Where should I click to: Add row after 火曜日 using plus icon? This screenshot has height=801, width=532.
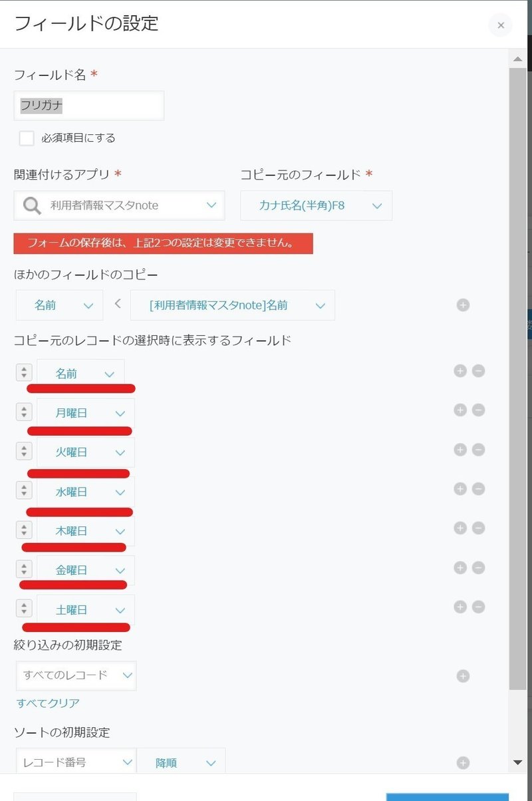(460, 449)
